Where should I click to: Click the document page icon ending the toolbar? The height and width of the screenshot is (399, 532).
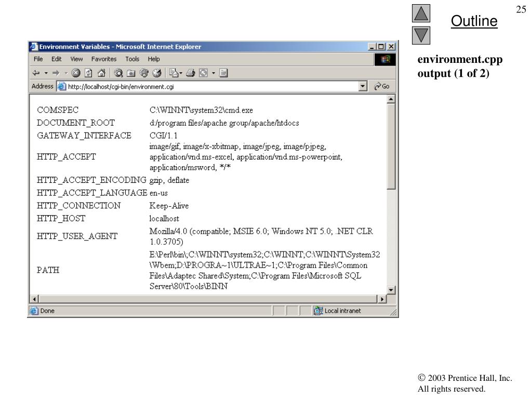click(x=223, y=73)
